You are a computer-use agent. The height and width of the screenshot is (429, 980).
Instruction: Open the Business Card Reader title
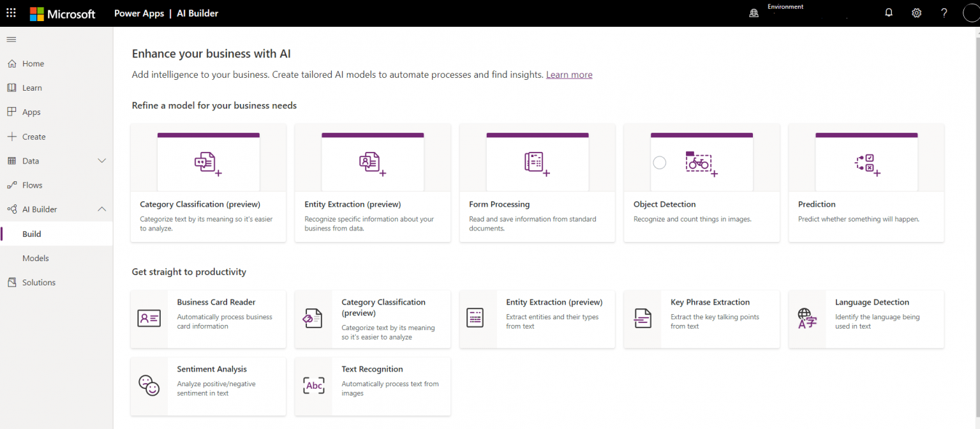pos(216,302)
